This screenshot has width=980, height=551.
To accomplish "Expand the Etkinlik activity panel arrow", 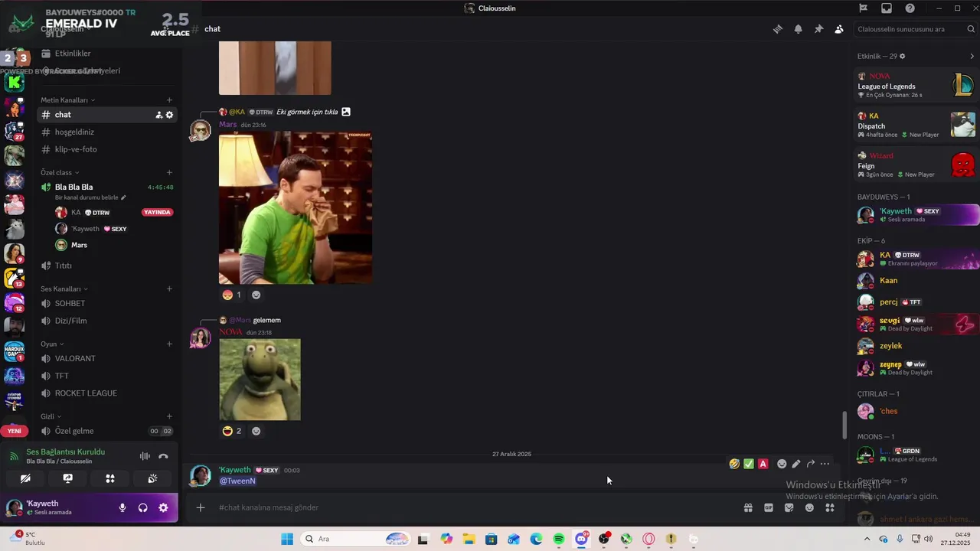I will tap(972, 56).
